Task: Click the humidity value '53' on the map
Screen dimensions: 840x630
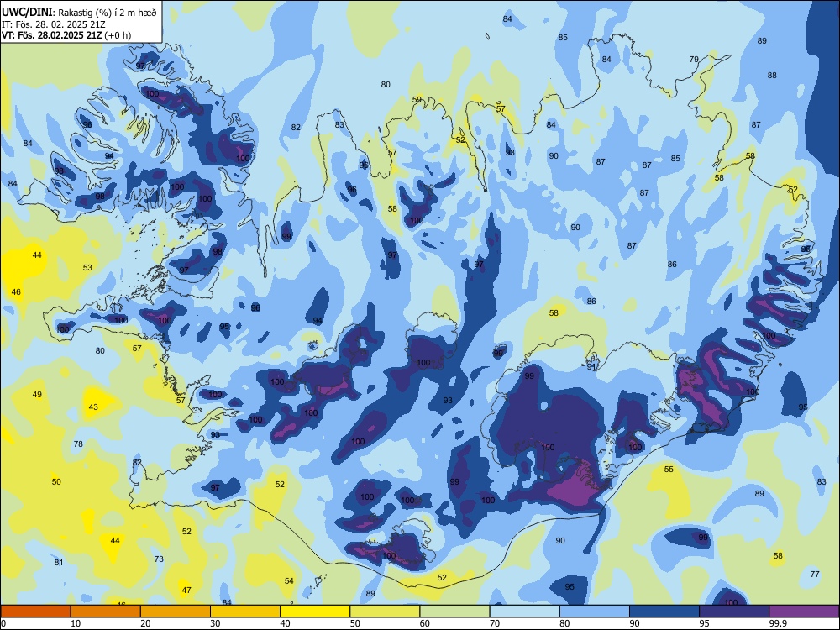Action: click(x=87, y=268)
